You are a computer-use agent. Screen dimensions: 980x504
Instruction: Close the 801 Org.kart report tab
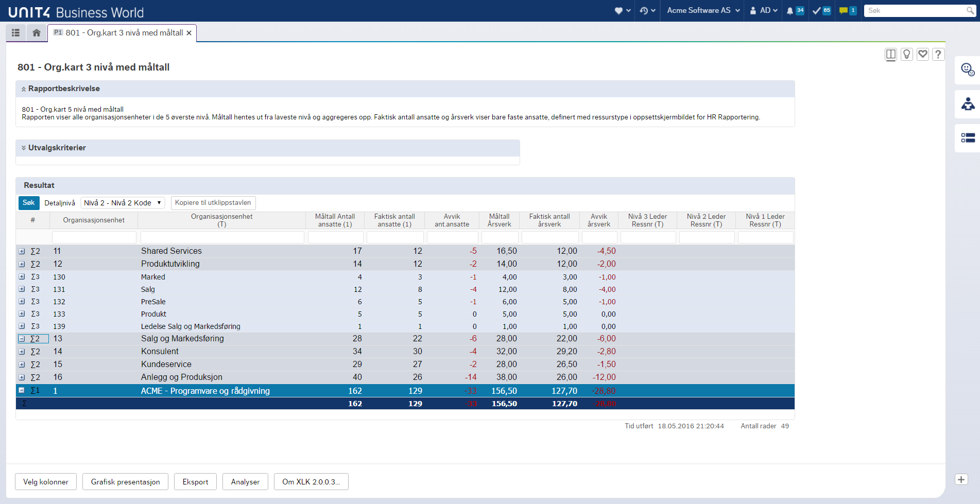click(189, 33)
